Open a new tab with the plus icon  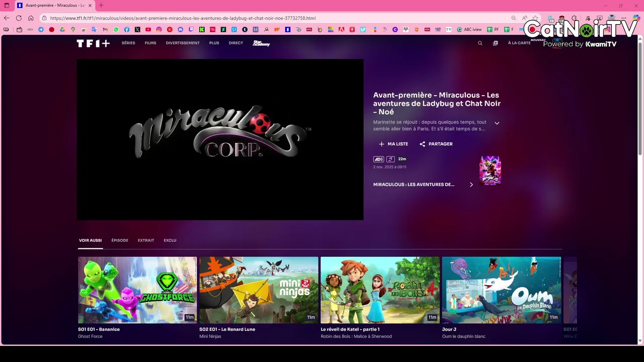101,6
